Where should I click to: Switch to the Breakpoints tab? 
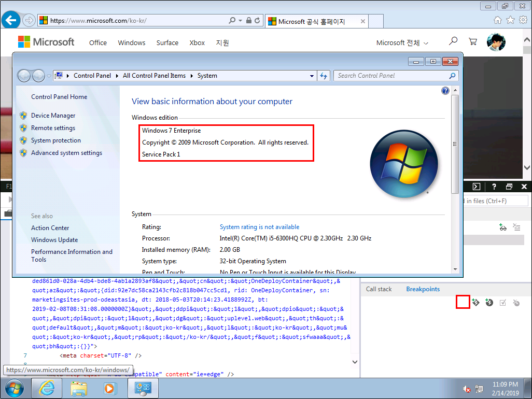click(x=423, y=289)
